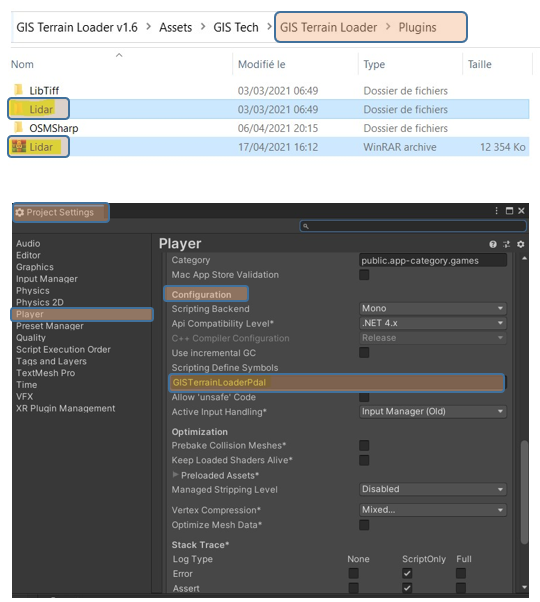Screen dimensions: 540x602
Task: Click the Player panel vertical scrollbar thumb
Action: (524, 492)
